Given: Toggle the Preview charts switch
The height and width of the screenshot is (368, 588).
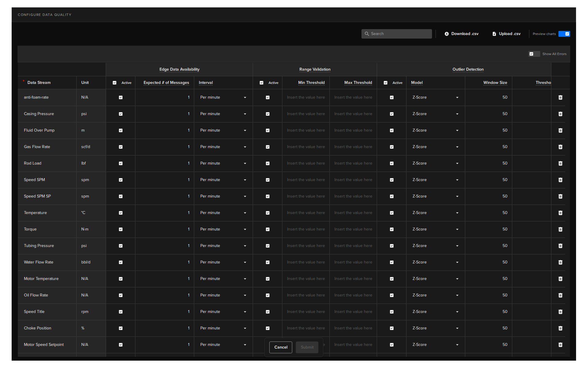Looking at the screenshot, I should (564, 34).
